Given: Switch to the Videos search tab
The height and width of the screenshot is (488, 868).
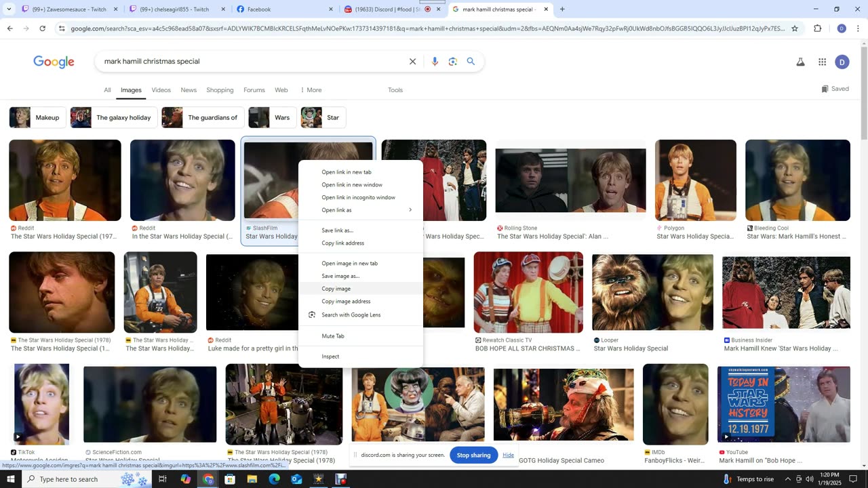Looking at the screenshot, I should (x=161, y=90).
